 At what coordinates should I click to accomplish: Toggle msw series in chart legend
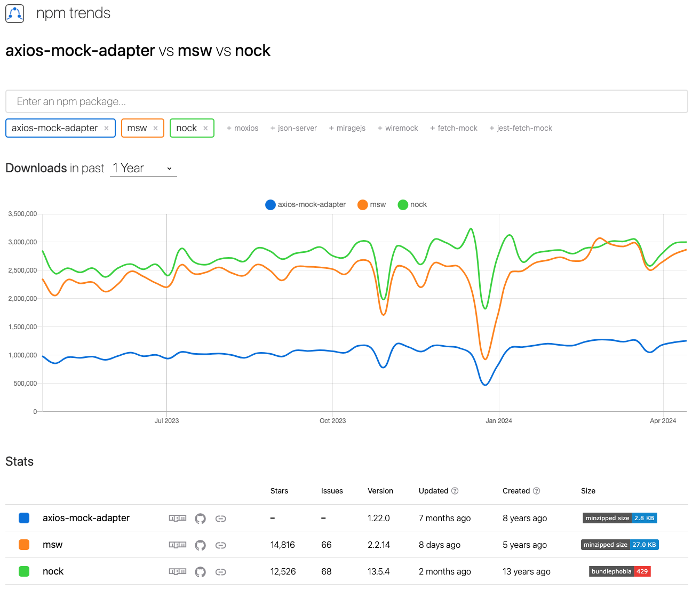[x=372, y=204]
